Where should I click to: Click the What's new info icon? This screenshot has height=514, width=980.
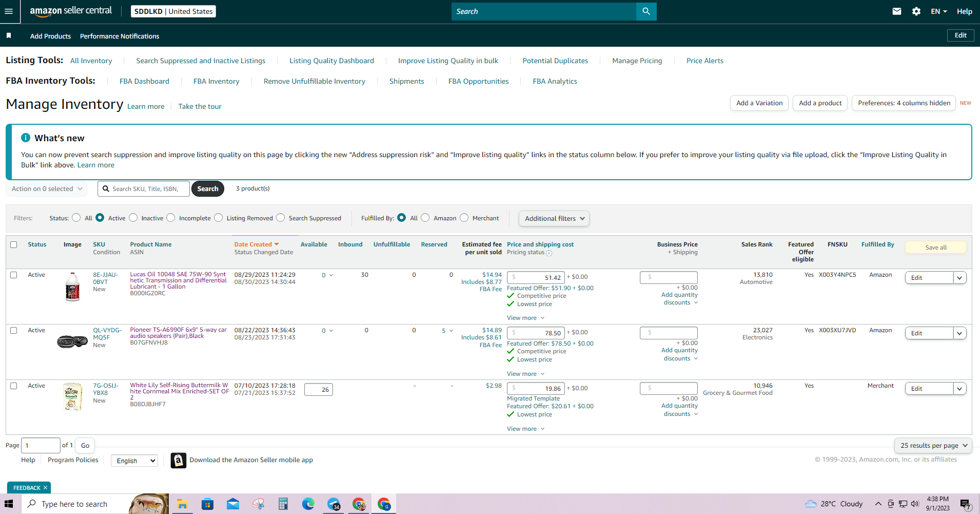(26, 138)
